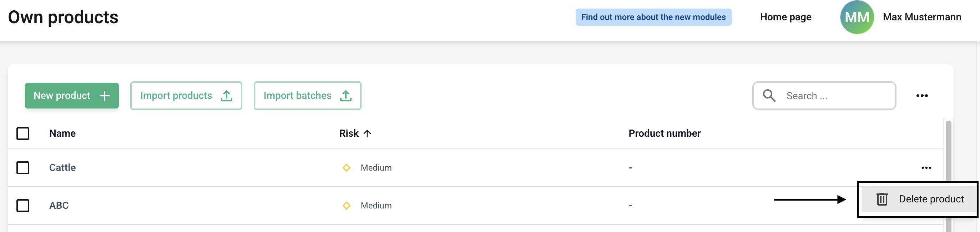
Task: Check the ABC product checkbox
Action: [x=23, y=205]
